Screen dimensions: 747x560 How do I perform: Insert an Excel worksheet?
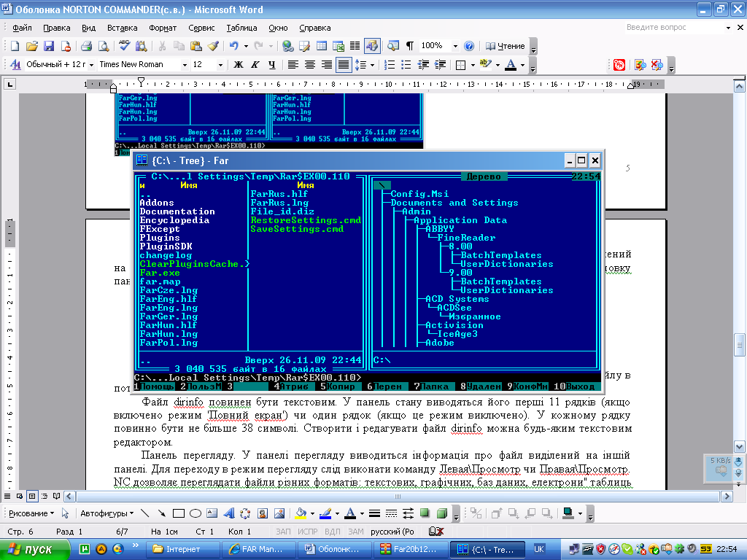tap(338, 46)
